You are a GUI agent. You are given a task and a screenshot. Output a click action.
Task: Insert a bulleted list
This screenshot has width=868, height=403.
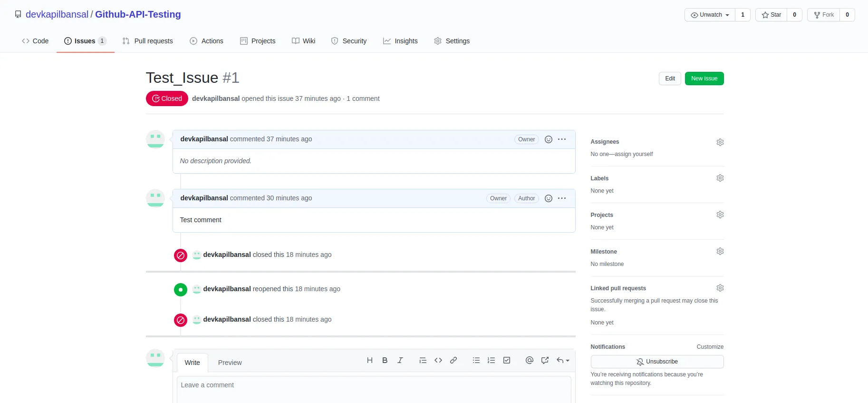coord(476,361)
